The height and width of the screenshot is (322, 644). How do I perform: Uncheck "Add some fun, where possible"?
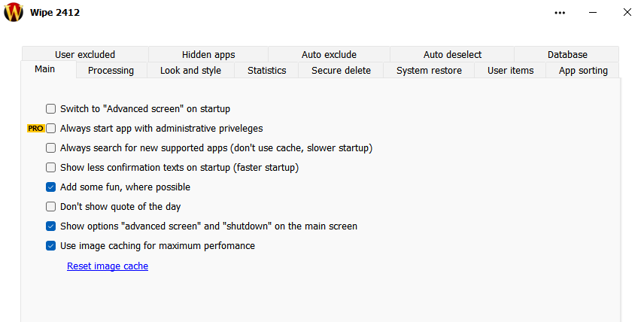pyautogui.click(x=51, y=187)
